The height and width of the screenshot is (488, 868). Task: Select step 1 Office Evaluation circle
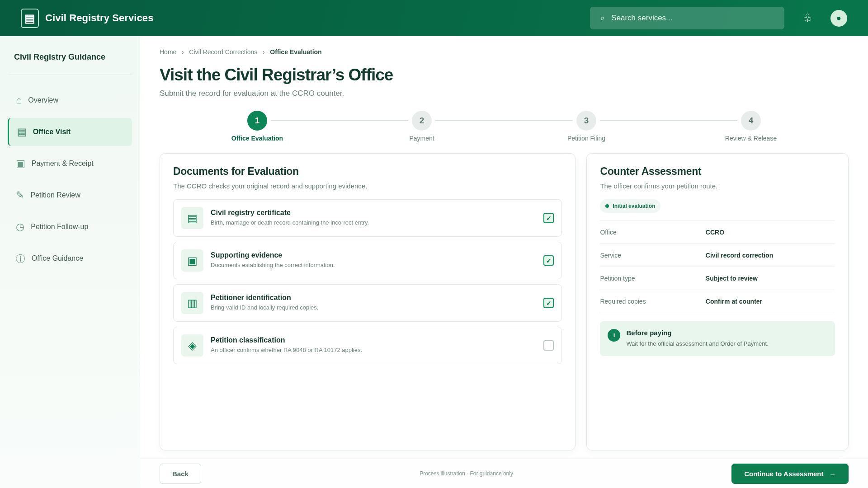257,121
